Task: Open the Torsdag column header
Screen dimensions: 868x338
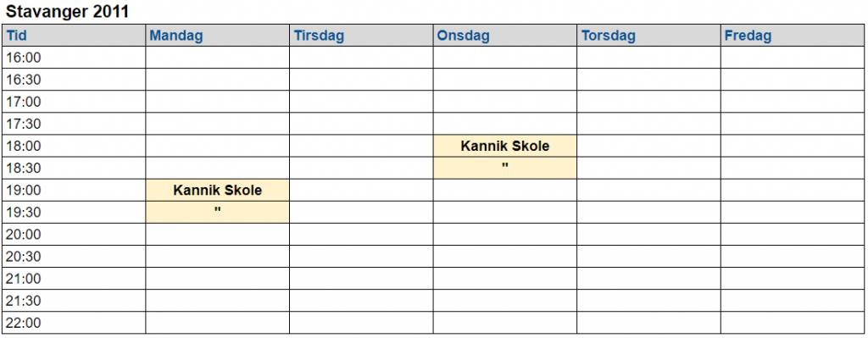Action: pyautogui.click(x=648, y=36)
